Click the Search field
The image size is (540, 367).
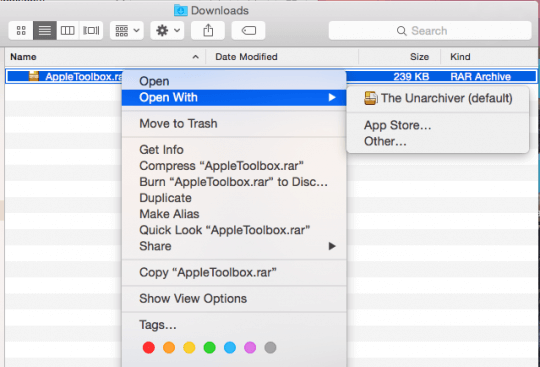tap(430, 31)
